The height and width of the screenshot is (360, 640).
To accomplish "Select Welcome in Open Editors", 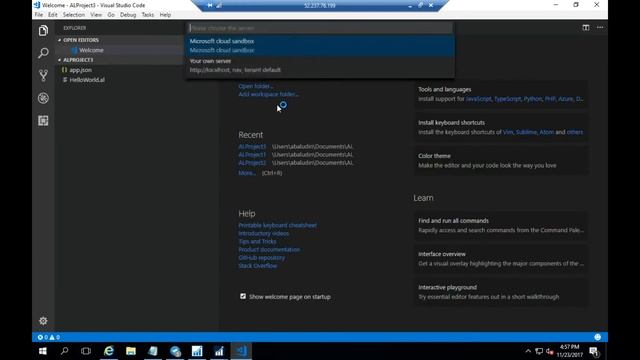I will pos(91,50).
